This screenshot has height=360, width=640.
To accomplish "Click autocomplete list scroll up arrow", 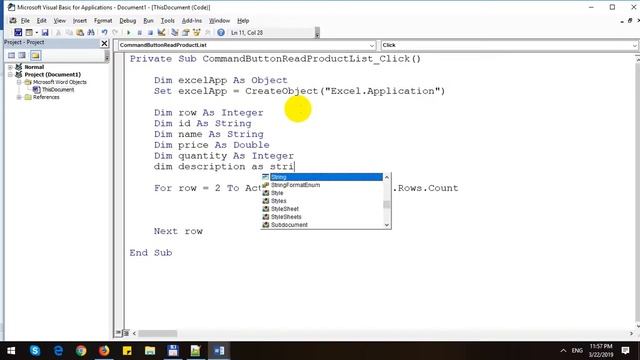I will (387, 177).
